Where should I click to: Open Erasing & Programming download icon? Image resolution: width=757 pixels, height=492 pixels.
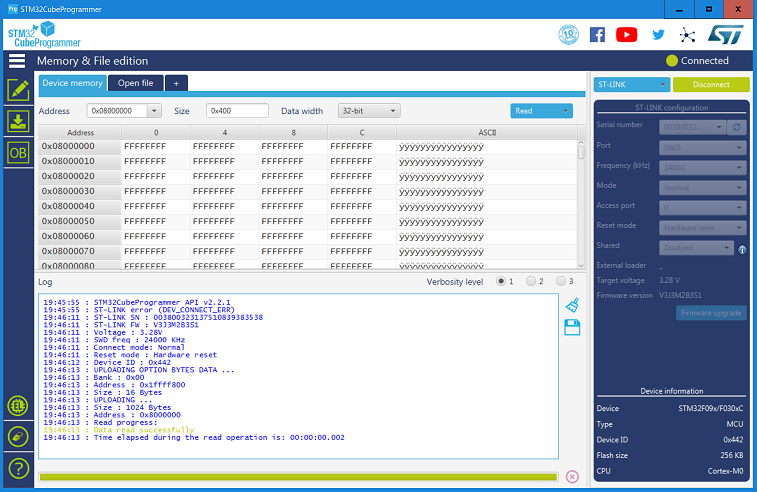[18, 121]
